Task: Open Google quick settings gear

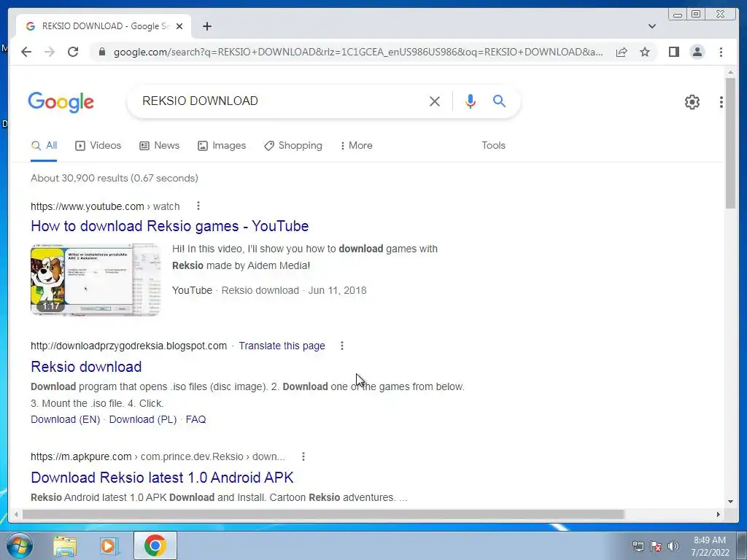Action: coord(692,102)
